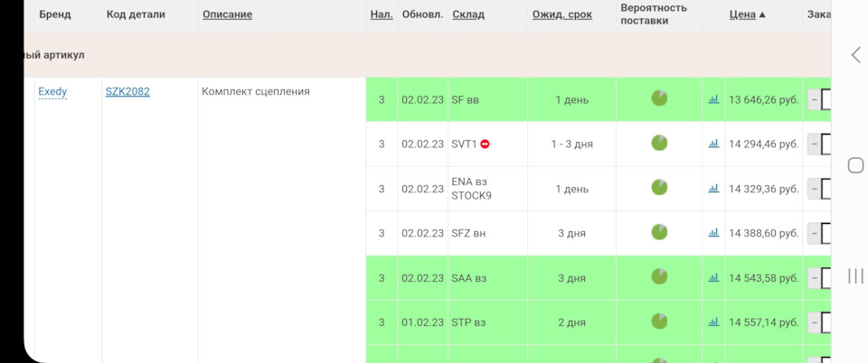868x363 pixels.
Task: Select the price 14 388,60 руб.
Action: click(x=764, y=234)
